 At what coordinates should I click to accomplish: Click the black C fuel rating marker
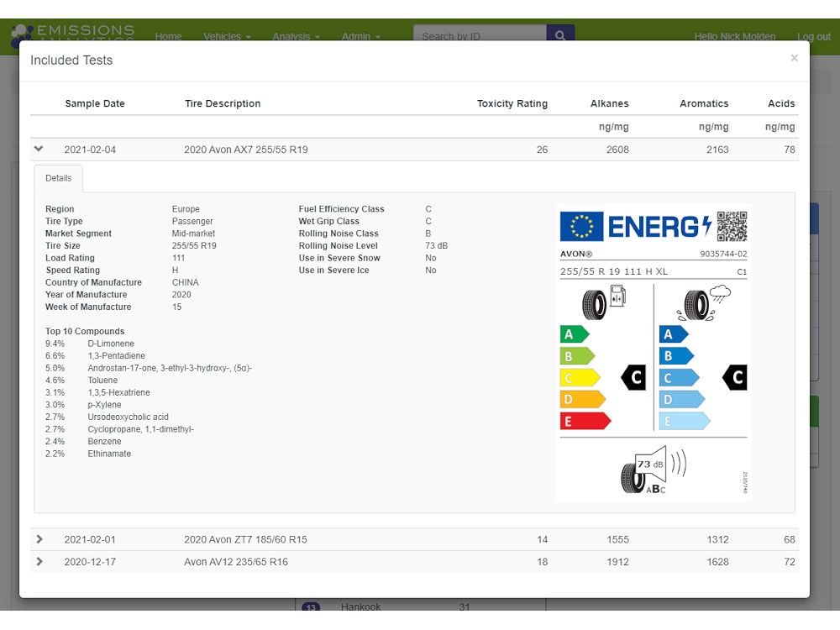633,378
